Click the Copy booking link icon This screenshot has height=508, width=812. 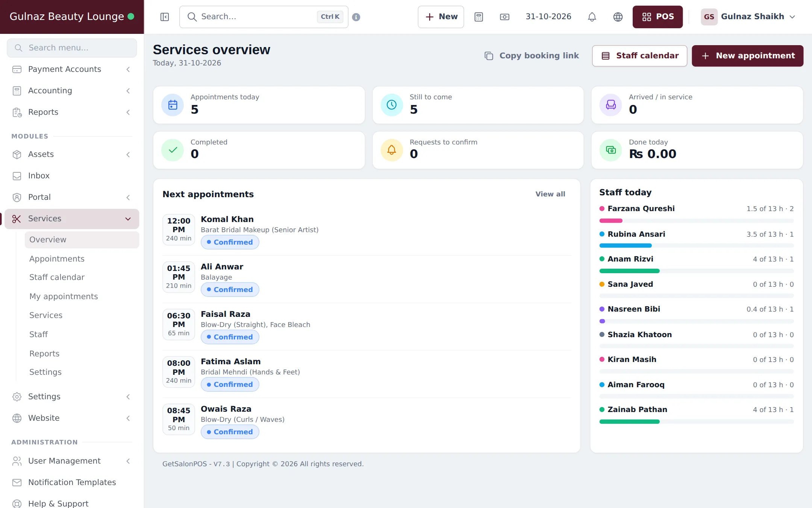pyautogui.click(x=489, y=56)
